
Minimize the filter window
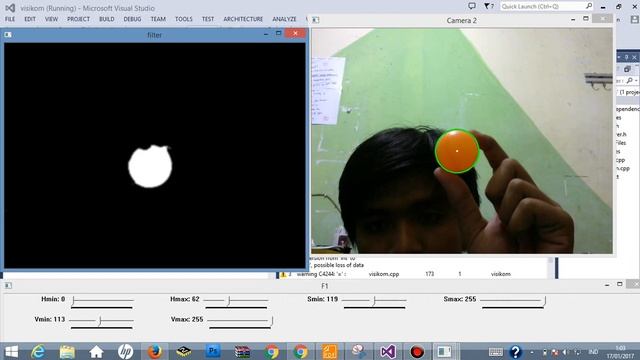click(266, 34)
